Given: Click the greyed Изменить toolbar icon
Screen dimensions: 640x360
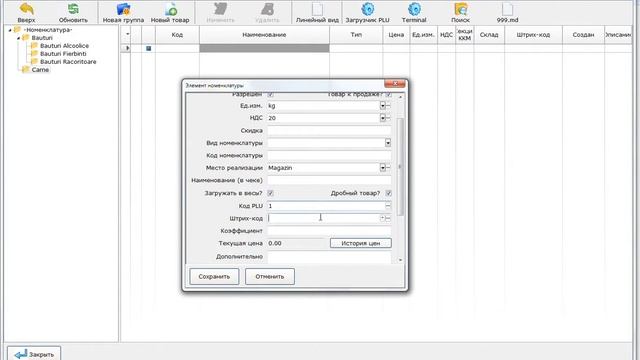Looking at the screenshot, I should point(220,9).
